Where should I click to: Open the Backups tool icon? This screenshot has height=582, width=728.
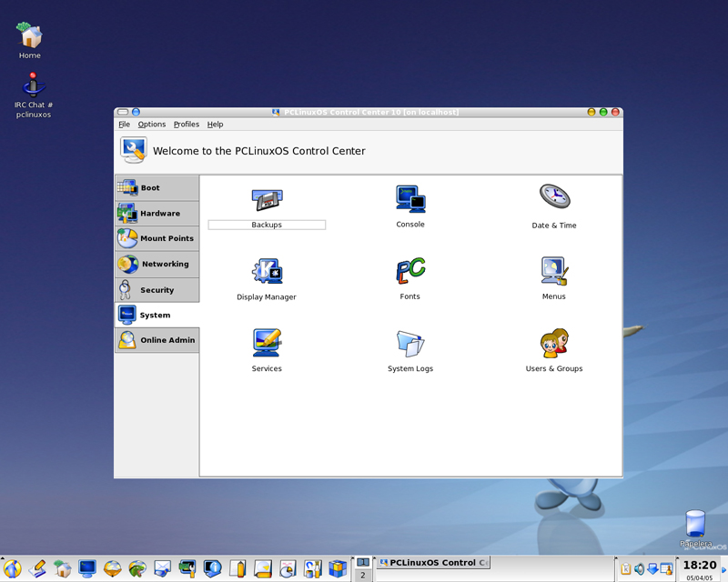(x=267, y=199)
